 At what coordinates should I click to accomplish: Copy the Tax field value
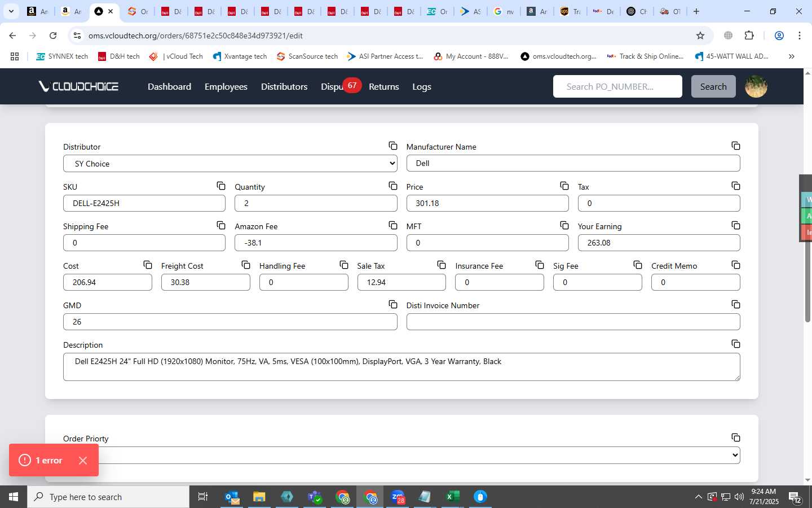click(736, 186)
